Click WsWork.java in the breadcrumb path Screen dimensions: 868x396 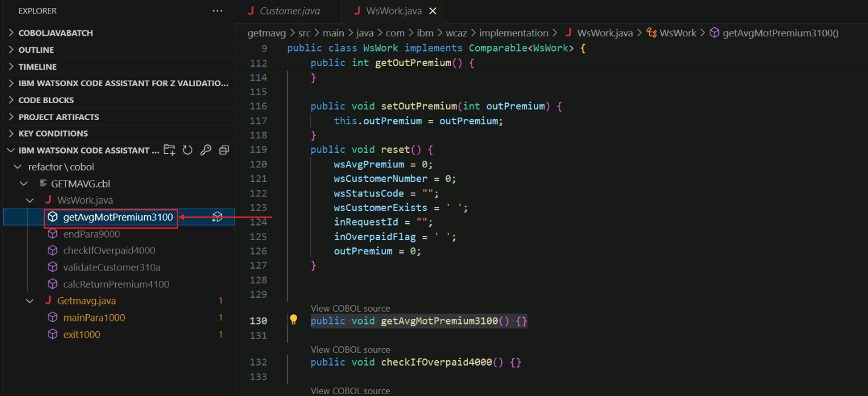click(x=605, y=33)
